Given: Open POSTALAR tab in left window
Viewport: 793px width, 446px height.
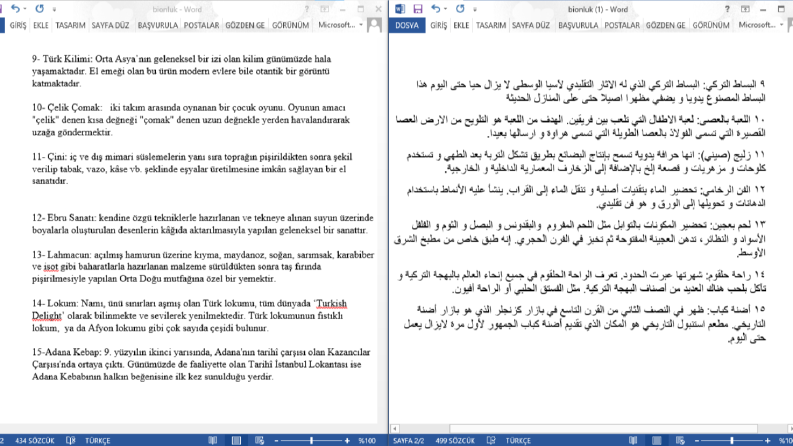Looking at the screenshot, I should tap(201, 25).
